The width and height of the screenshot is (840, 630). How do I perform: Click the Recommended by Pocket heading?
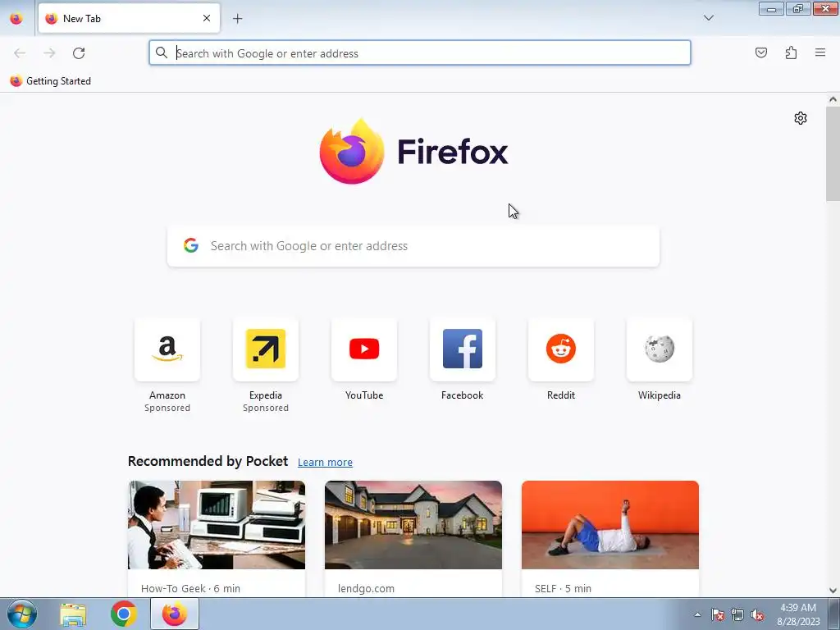208,461
